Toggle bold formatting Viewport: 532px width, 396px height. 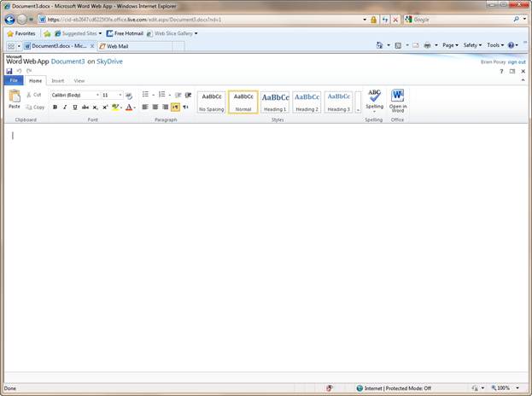pyautogui.click(x=55, y=108)
